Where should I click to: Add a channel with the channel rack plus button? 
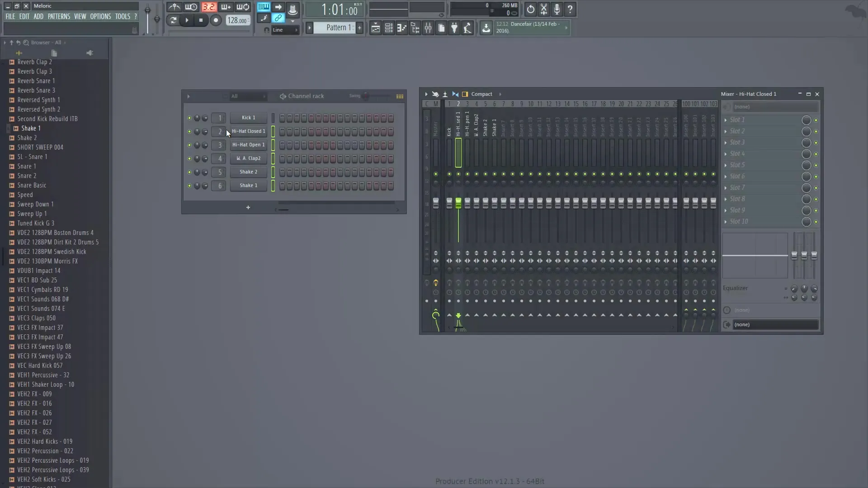coord(248,207)
